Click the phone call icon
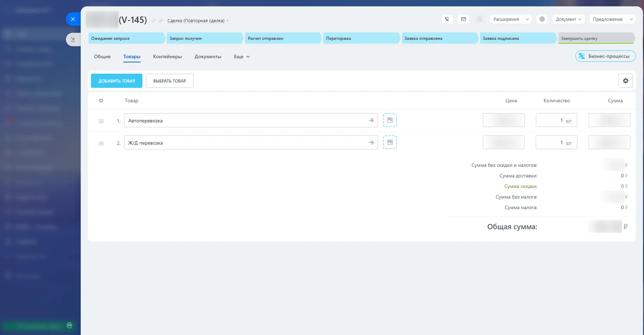This screenshot has height=335, width=644. pos(447,19)
